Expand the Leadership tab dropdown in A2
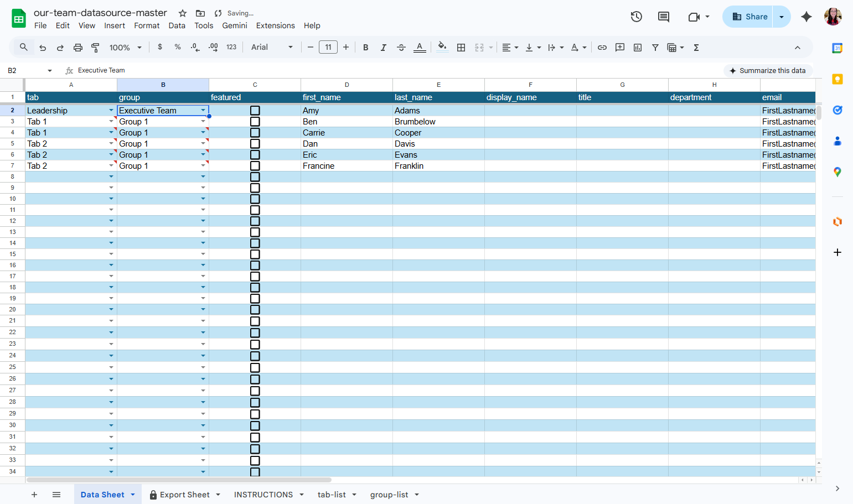Screen dimensions: 853x504 (111, 111)
